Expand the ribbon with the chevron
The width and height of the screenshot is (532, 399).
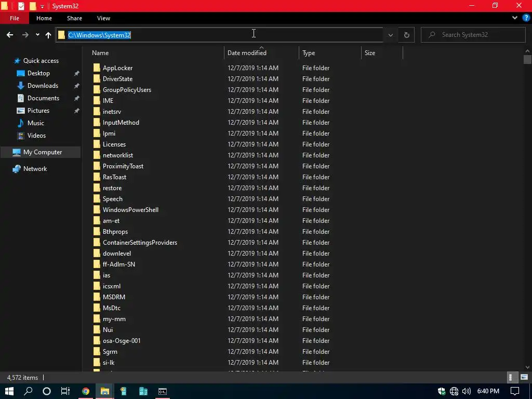coord(515,18)
